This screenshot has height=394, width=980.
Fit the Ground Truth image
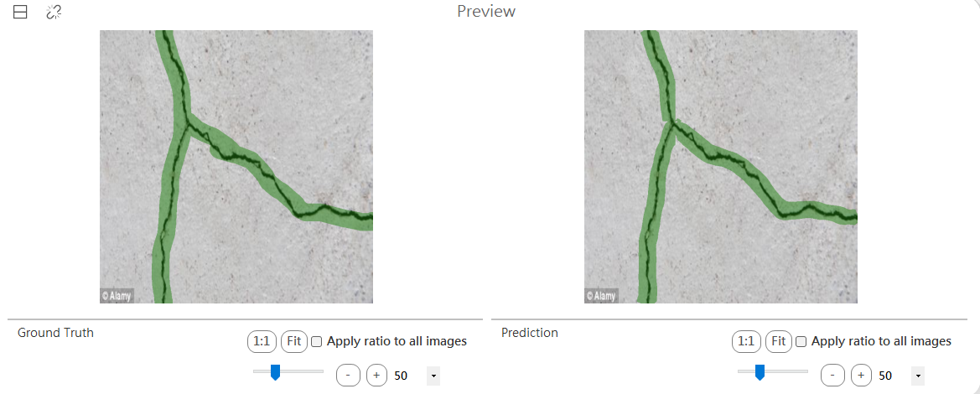coord(293,341)
